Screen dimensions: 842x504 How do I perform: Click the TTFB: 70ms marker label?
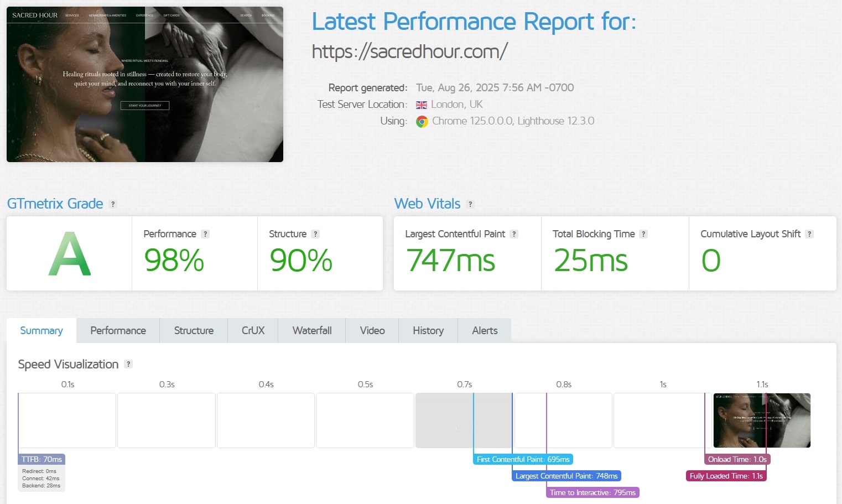click(41, 459)
